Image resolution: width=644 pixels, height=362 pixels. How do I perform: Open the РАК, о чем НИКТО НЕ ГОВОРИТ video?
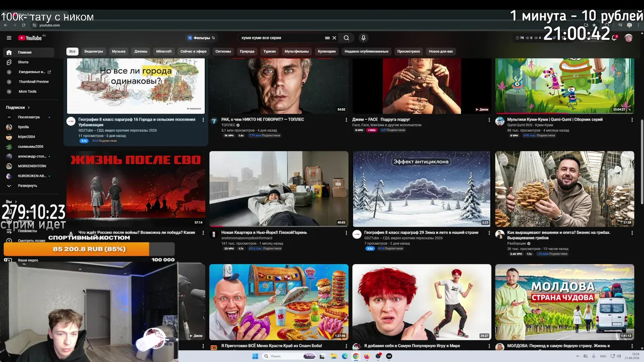click(263, 120)
